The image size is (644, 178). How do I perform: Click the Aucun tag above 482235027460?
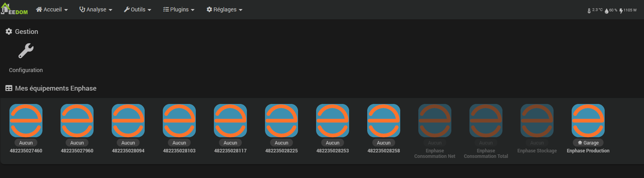26,143
